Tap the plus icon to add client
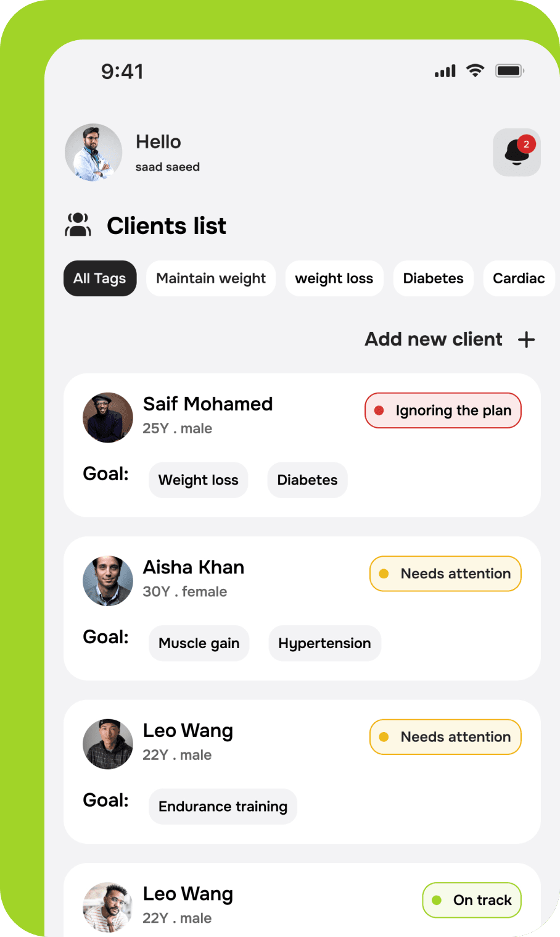The width and height of the screenshot is (560, 937). click(526, 339)
